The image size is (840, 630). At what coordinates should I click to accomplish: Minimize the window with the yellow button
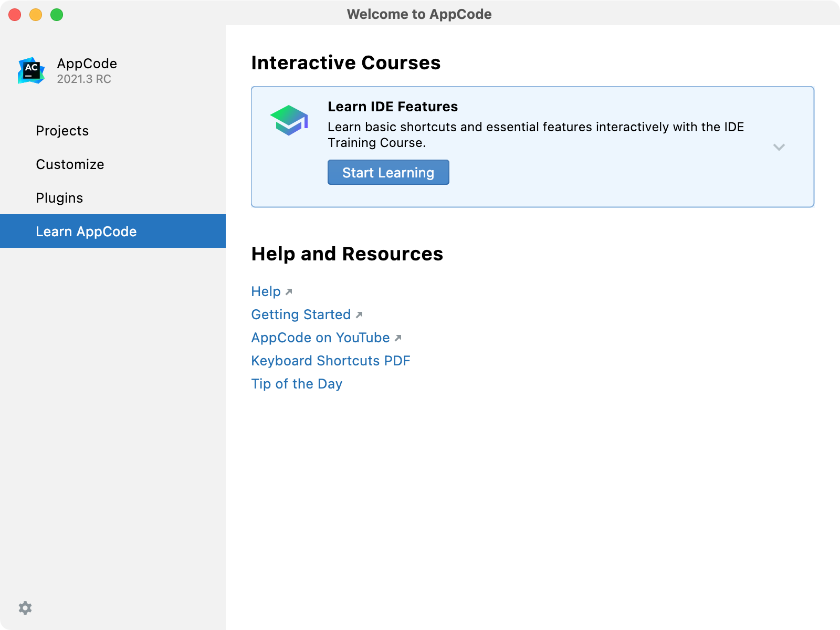(x=36, y=15)
